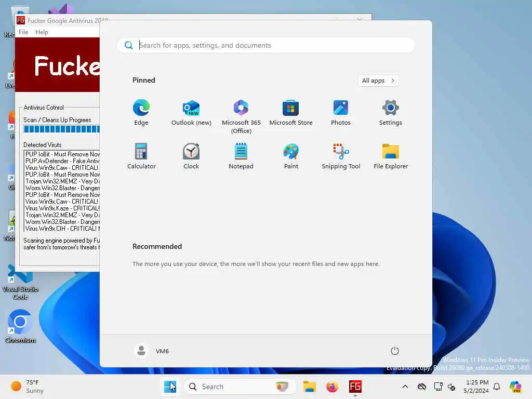Open Clock app
This screenshot has height=399, width=532.
[191, 156]
